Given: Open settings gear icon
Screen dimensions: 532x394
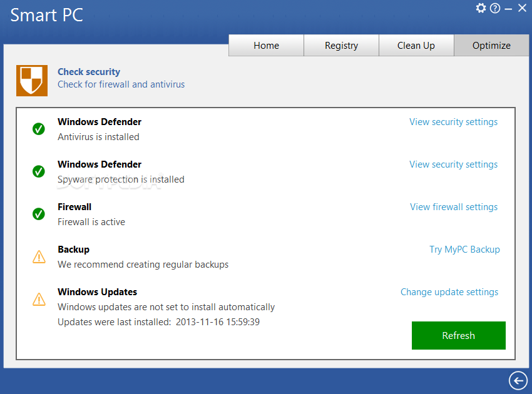Looking at the screenshot, I should pyautogui.click(x=481, y=8).
